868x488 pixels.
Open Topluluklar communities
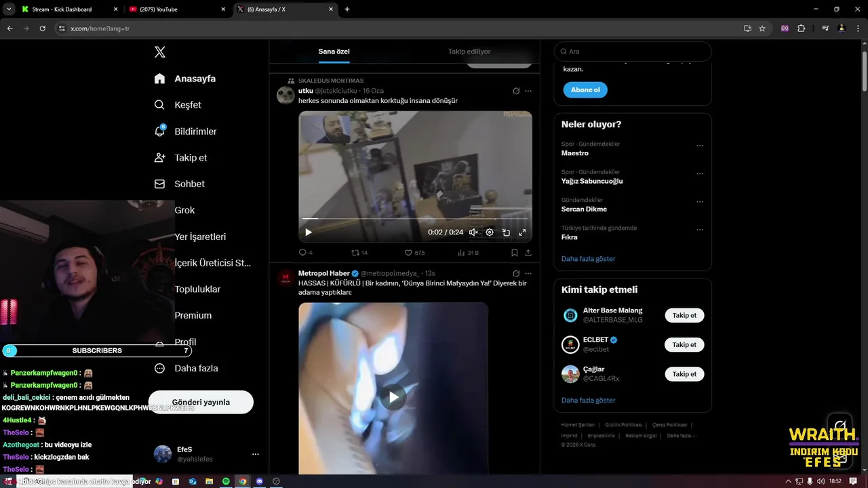[197, 289]
